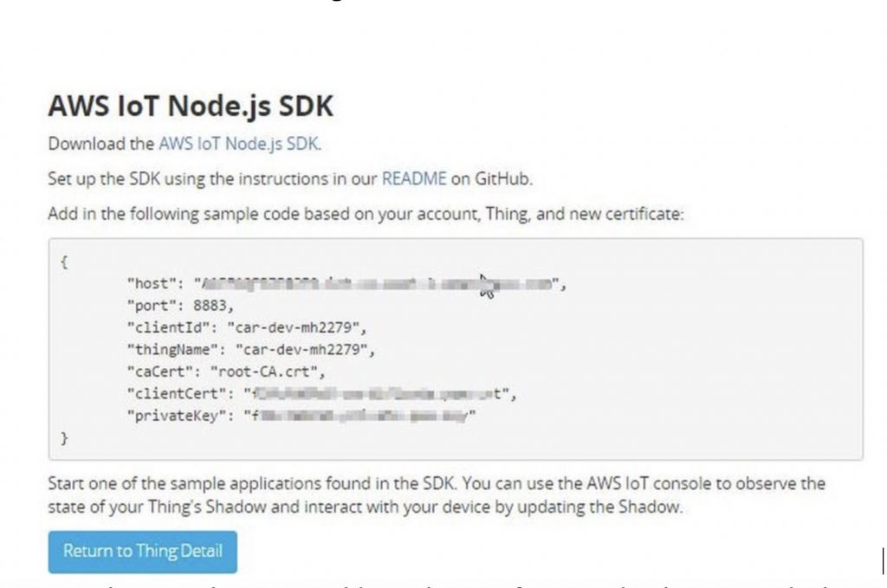The width and height of the screenshot is (887, 588).
Task: Click the "Download the" text before the link
Action: coord(101,144)
